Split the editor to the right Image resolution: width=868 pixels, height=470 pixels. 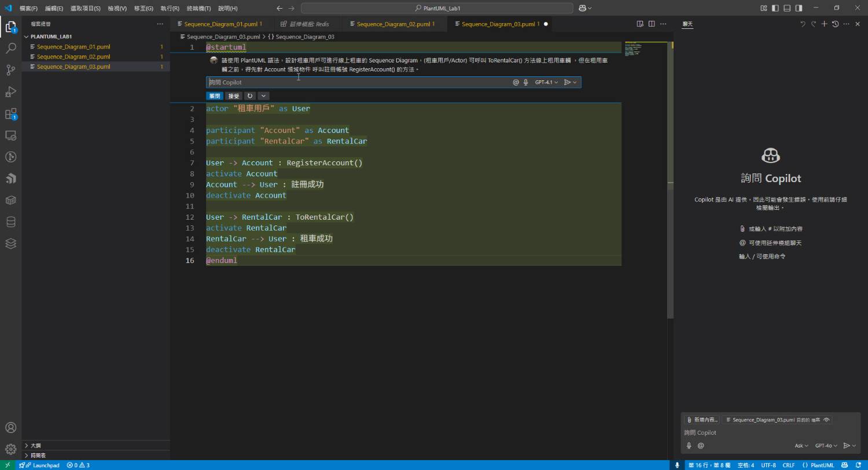coord(652,24)
